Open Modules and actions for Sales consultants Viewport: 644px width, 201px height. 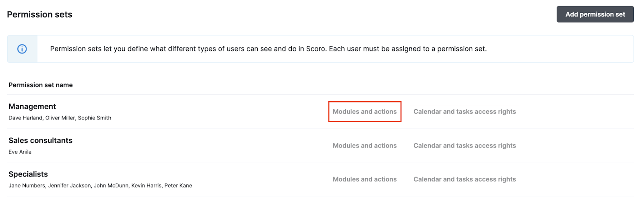tap(365, 146)
